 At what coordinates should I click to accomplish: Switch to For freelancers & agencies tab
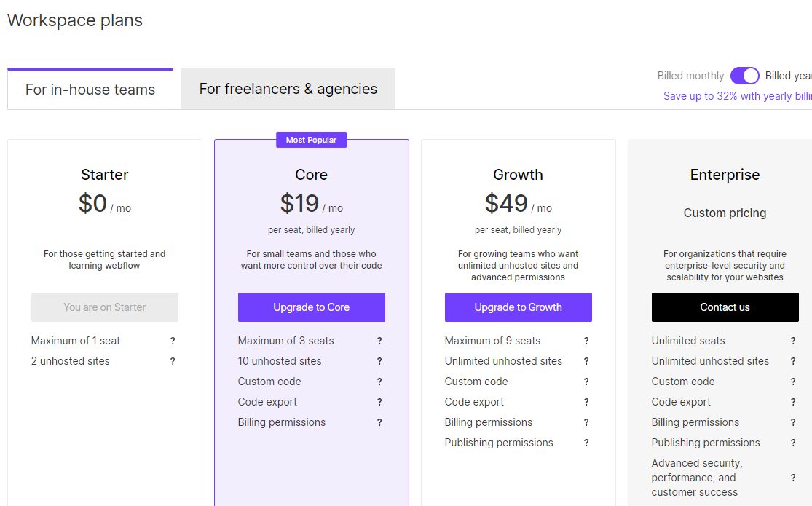(288, 89)
